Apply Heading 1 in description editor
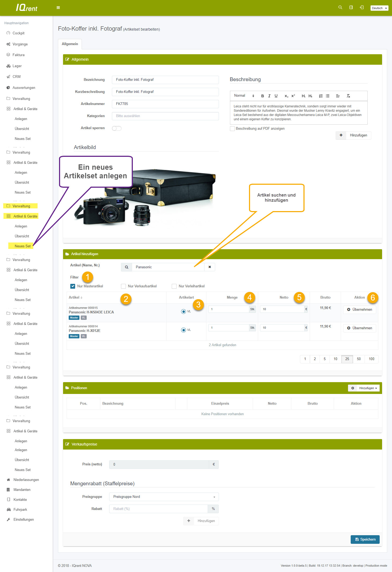This screenshot has width=392, height=572. pyautogui.click(x=303, y=96)
